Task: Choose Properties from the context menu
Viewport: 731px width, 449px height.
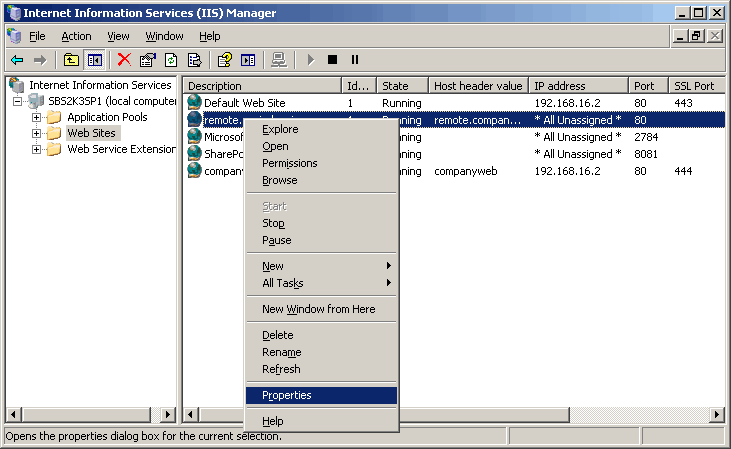Action: [x=322, y=395]
